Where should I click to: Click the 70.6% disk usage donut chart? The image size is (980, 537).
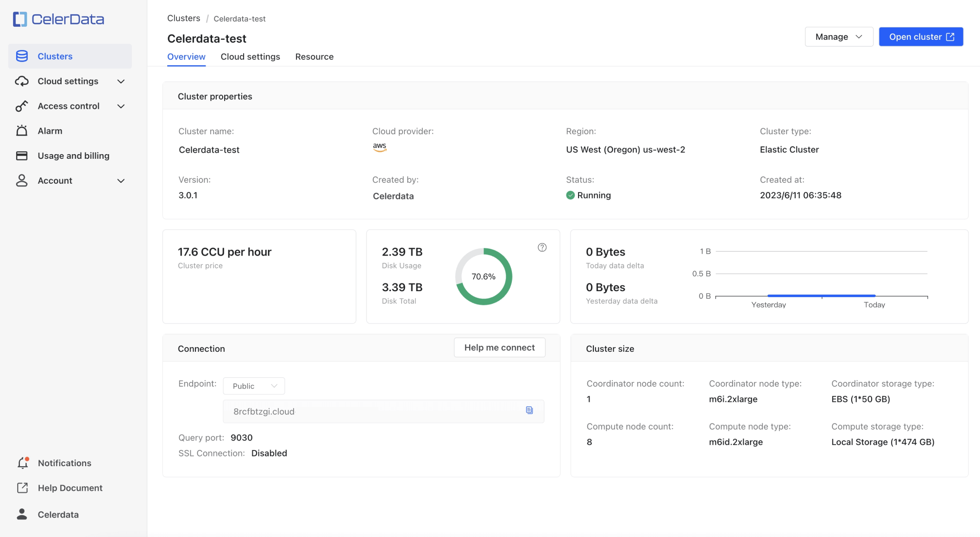(x=484, y=276)
